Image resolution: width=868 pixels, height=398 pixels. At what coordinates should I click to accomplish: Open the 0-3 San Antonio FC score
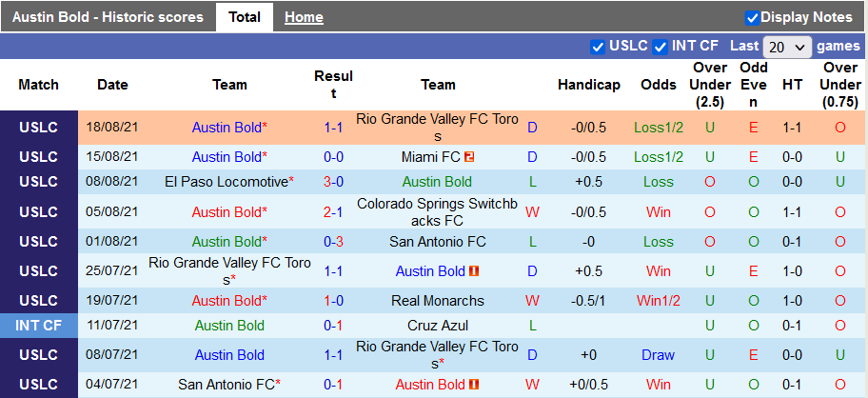coord(333,242)
